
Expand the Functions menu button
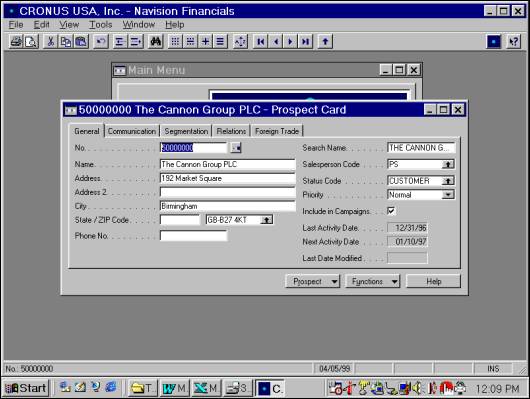pyautogui.click(x=372, y=281)
